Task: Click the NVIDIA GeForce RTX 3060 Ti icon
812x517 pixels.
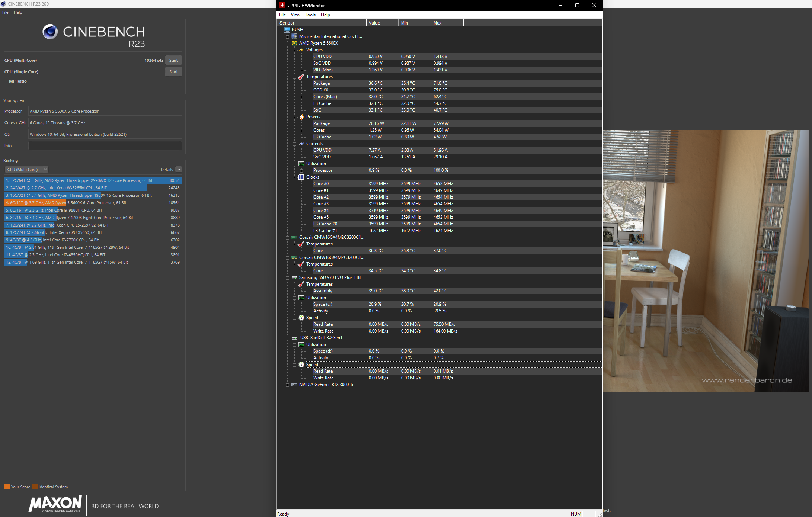Action: pyautogui.click(x=294, y=385)
